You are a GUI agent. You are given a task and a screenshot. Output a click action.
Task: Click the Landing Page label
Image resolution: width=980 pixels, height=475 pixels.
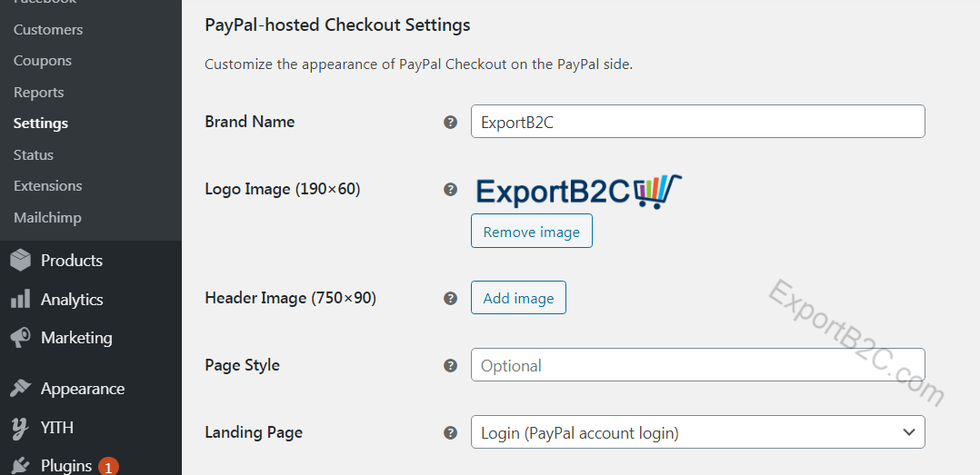point(254,432)
